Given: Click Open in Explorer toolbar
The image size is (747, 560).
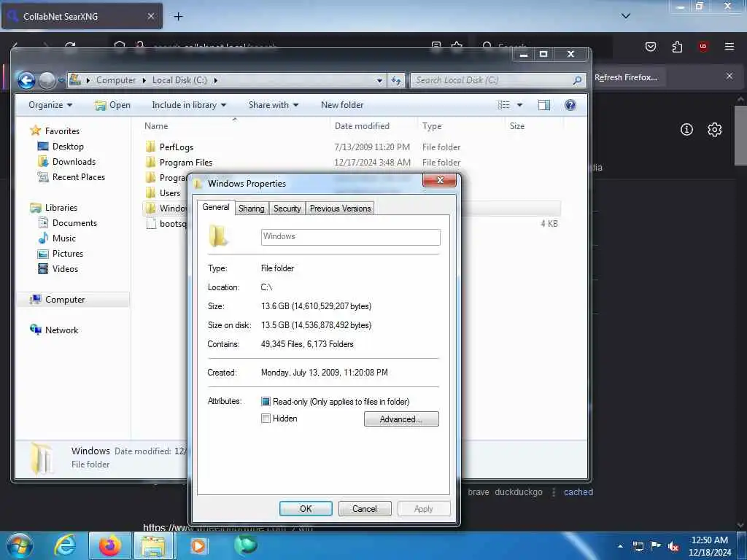Looking at the screenshot, I should (x=112, y=105).
